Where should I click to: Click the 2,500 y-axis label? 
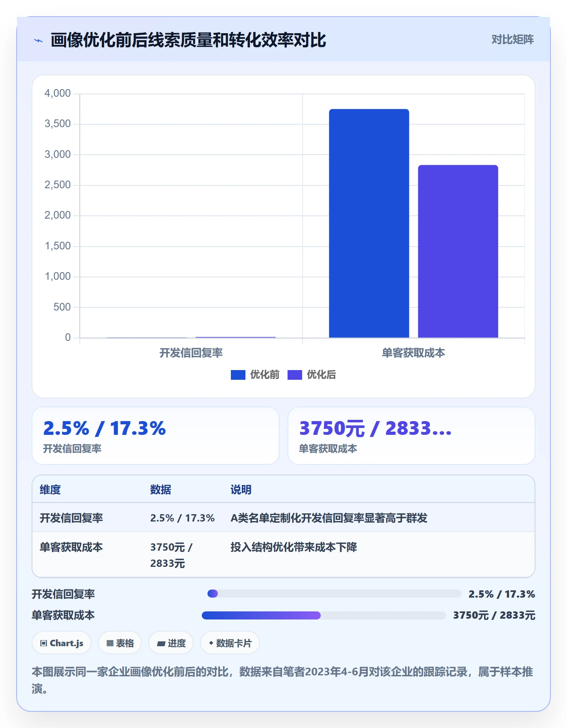[58, 185]
